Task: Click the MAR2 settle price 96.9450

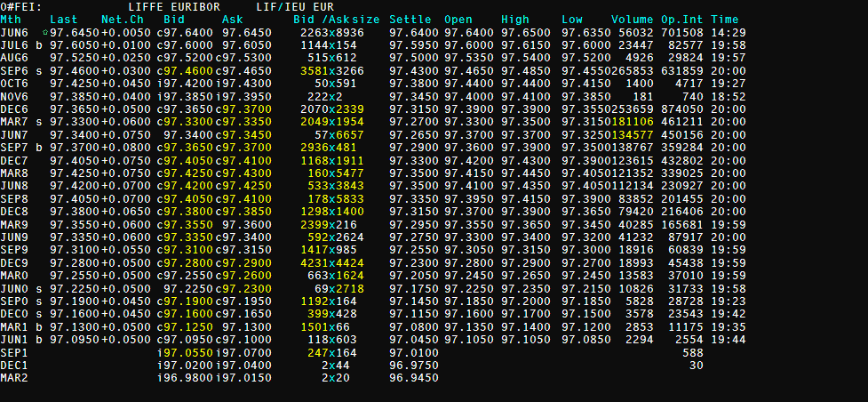Action: (413, 378)
